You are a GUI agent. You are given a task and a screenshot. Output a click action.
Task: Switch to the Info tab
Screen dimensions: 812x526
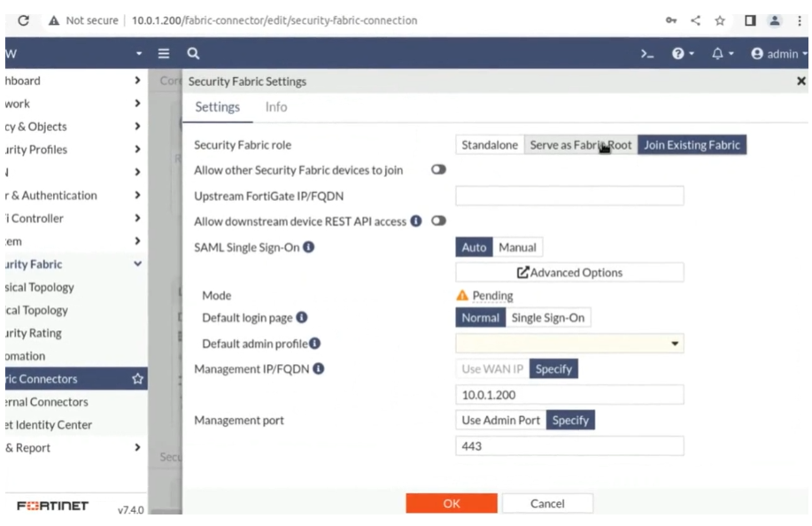(276, 107)
